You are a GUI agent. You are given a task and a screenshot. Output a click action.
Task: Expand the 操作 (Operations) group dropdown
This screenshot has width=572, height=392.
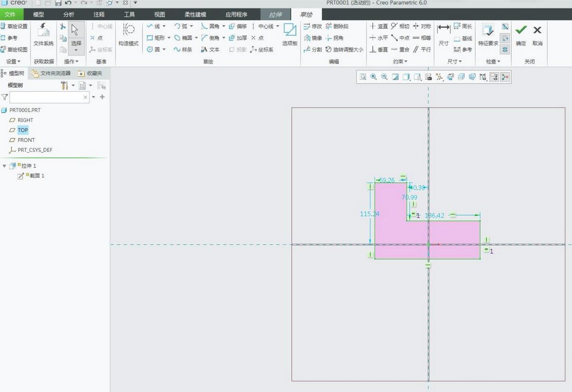click(x=72, y=62)
